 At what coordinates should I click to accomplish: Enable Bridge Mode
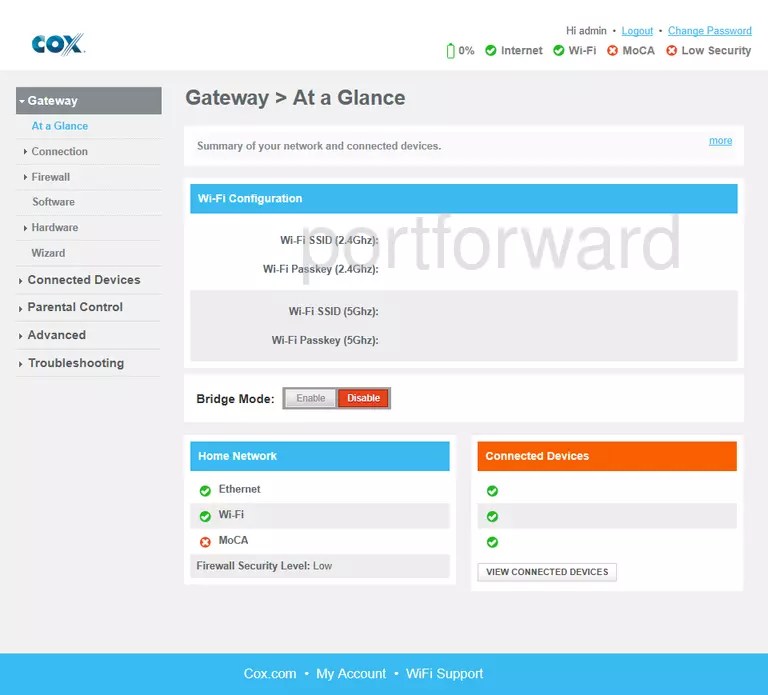click(311, 398)
